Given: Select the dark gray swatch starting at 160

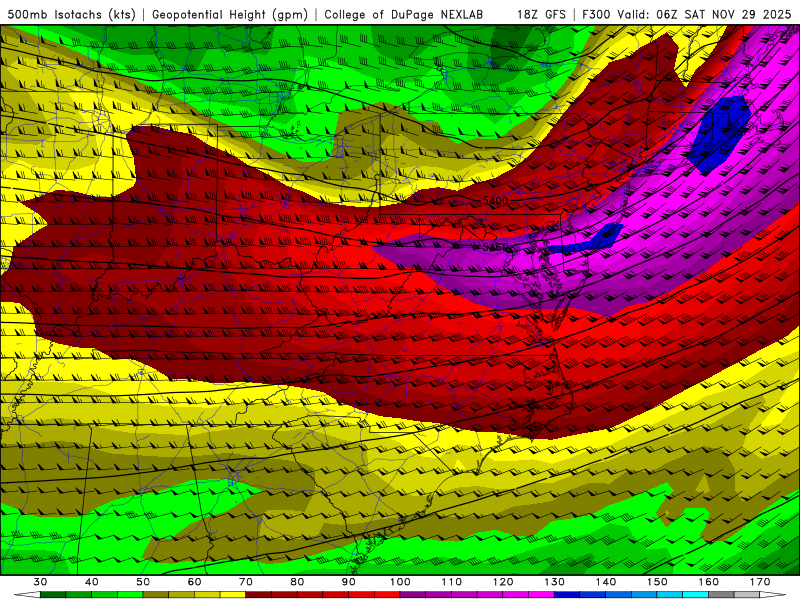Looking at the screenshot, I should pos(721,595).
